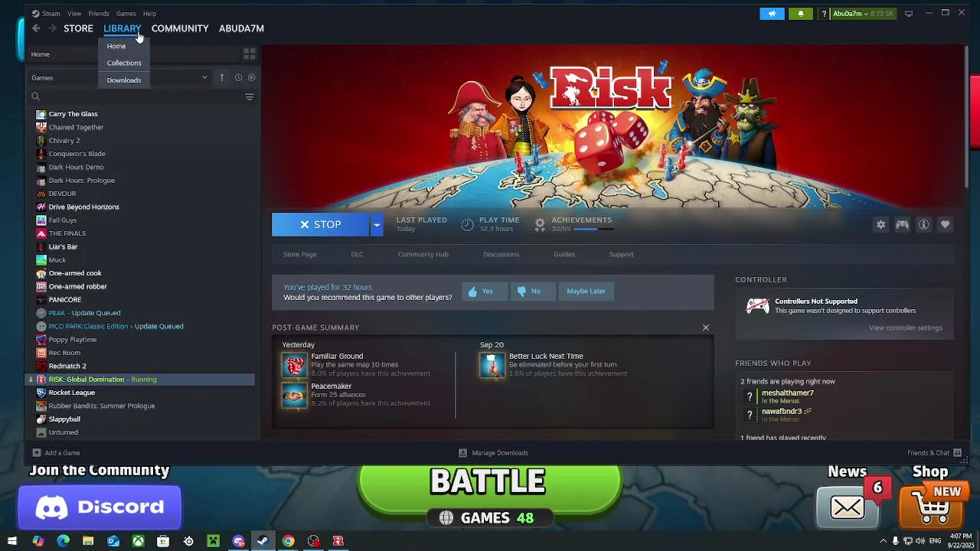The height and width of the screenshot is (551, 980).
Task: Open the ABUDA7M profile tab
Action: pyautogui.click(x=241, y=28)
